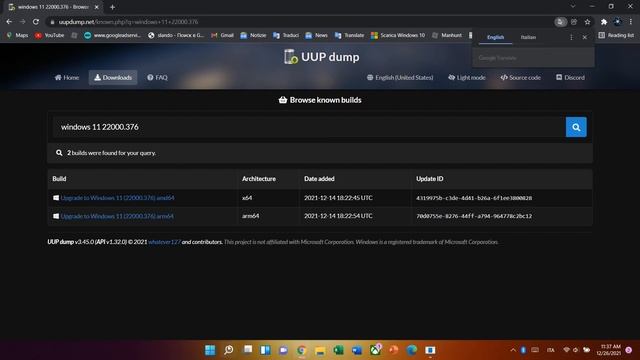The width and height of the screenshot is (640, 360).
Task: Click the Update ID starting with 4319975b
Action: 474,198
